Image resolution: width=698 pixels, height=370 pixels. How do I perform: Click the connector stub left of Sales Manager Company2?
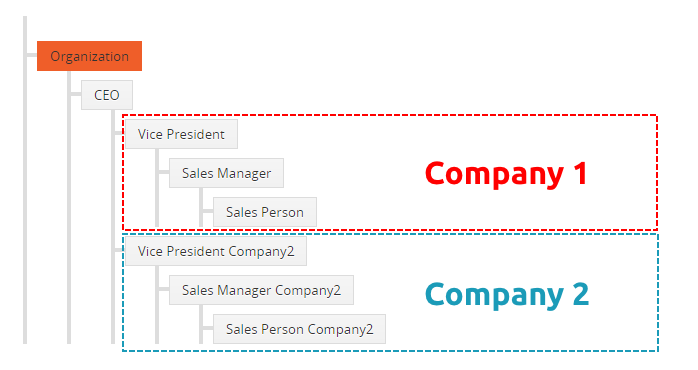coord(164,289)
